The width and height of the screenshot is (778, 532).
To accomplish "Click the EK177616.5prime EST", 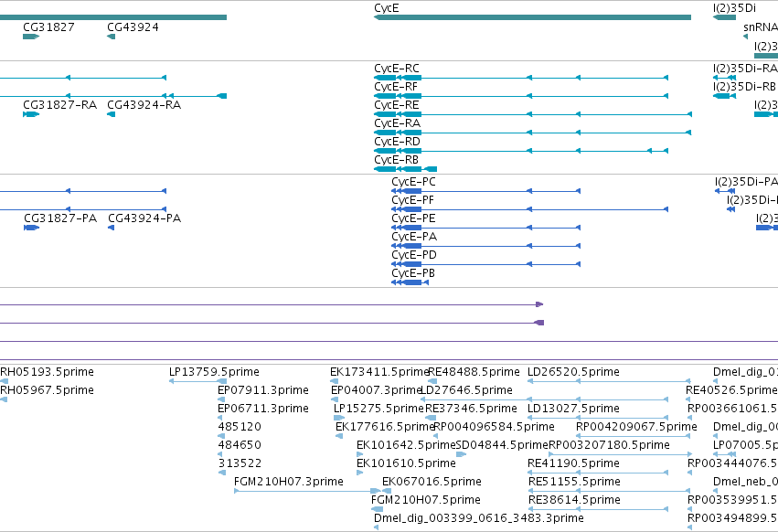I will pyautogui.click(x=339, y=436).
